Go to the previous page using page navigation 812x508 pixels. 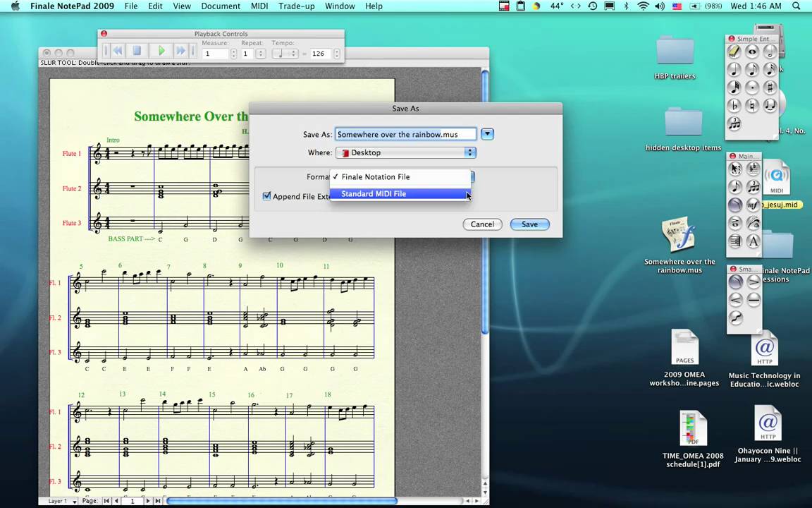(116, 501)
